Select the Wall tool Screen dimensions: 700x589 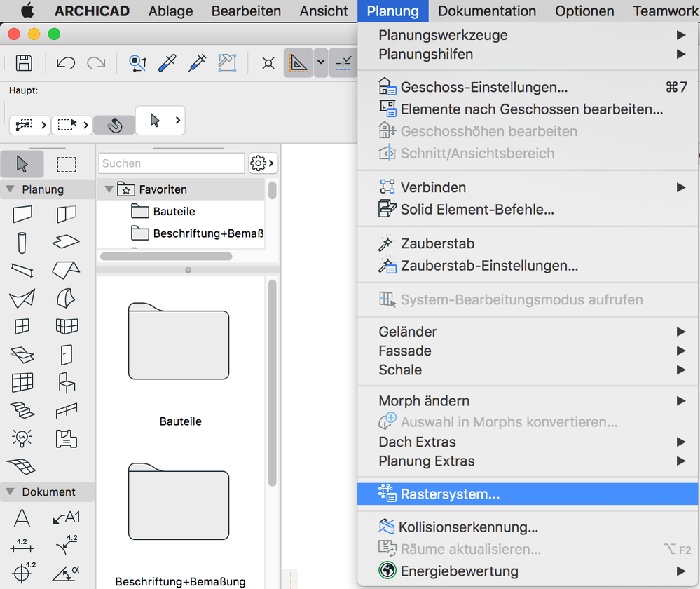[x=22, y=214]
